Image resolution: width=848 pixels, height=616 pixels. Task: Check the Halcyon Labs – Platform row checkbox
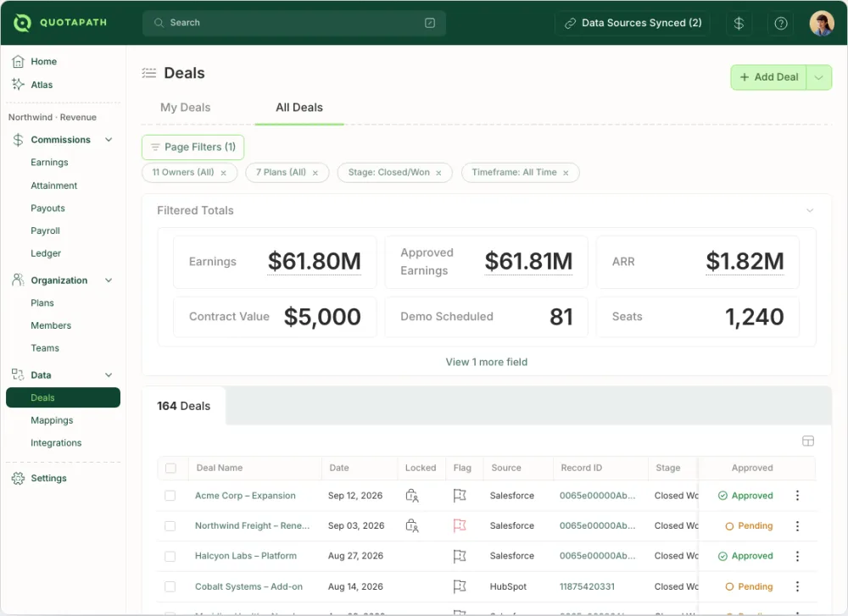coord(170,556)
